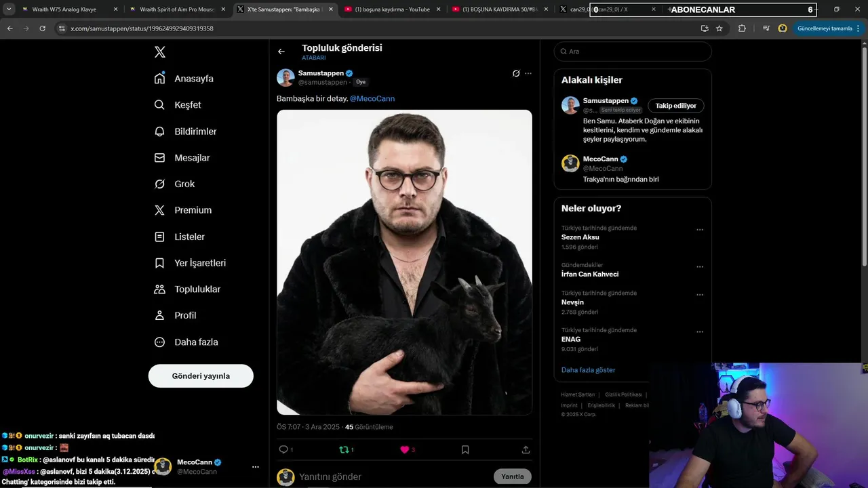Image resolution: width=868 pixels, height=488 pixels.
Task: Open the Daha fazla göster link
Action: click(x=588, y=370)
